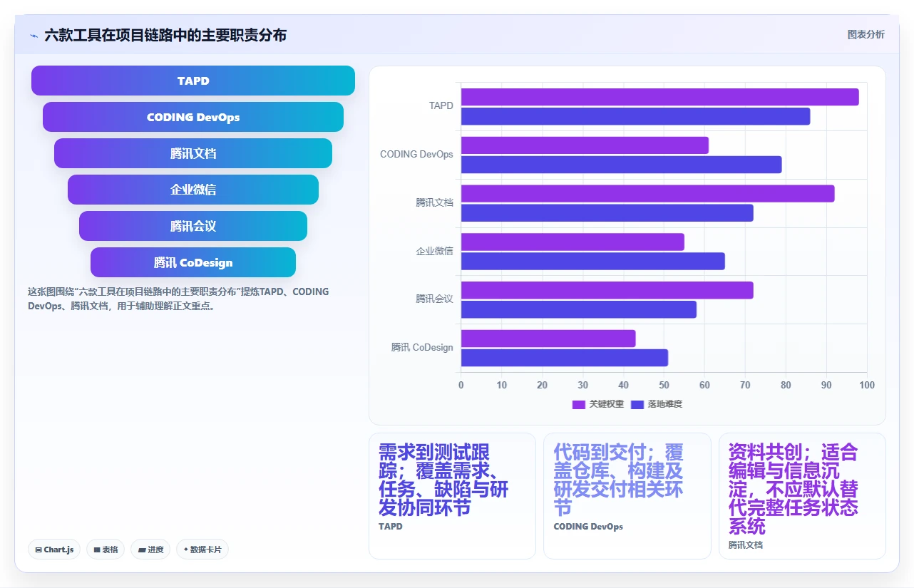Open the 需求到测试跟踪 TAPD data card
The height and width of the screenshot is (588, 914).
click(452, 496)
